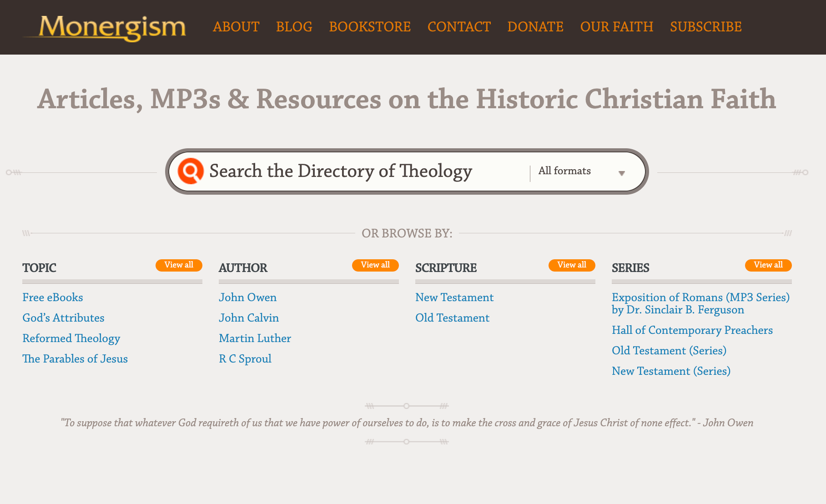Open R C Sproul author link
Viewport: 826px width, 504px height.
245,359
